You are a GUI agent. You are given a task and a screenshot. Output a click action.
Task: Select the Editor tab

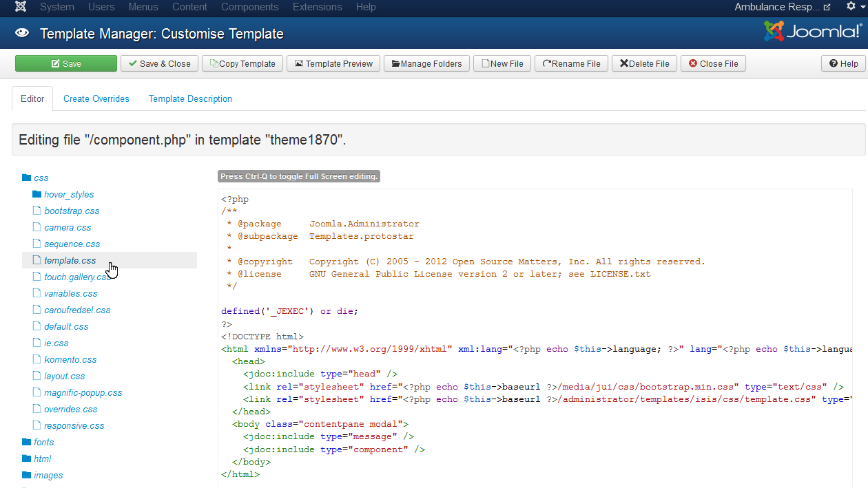(32, 98)
